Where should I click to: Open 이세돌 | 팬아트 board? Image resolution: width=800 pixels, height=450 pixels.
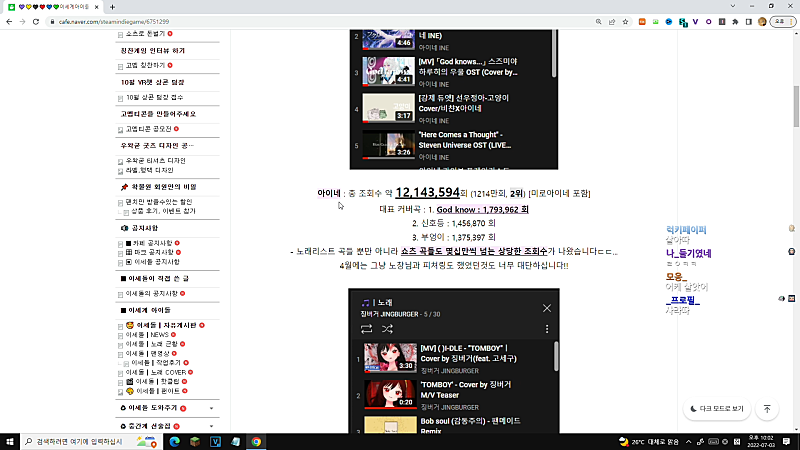158,391
